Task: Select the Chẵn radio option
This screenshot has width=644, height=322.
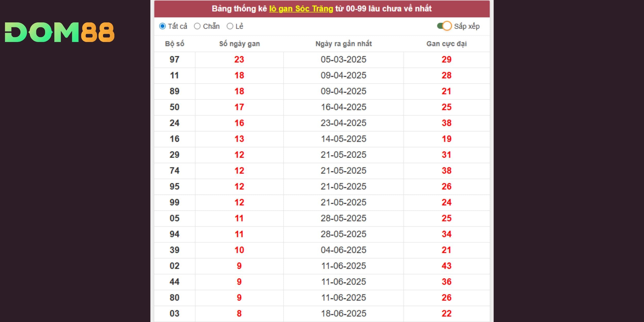Action: tap(197, 26)
